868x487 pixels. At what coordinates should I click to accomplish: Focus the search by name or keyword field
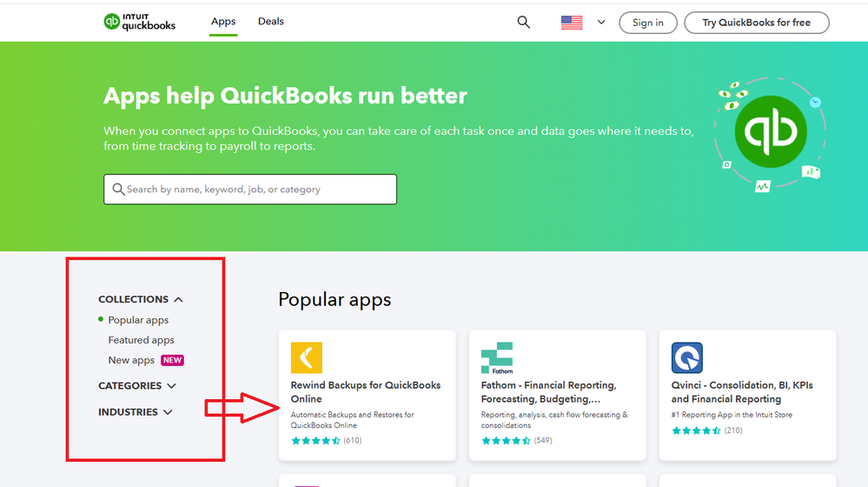pos(250,189)
